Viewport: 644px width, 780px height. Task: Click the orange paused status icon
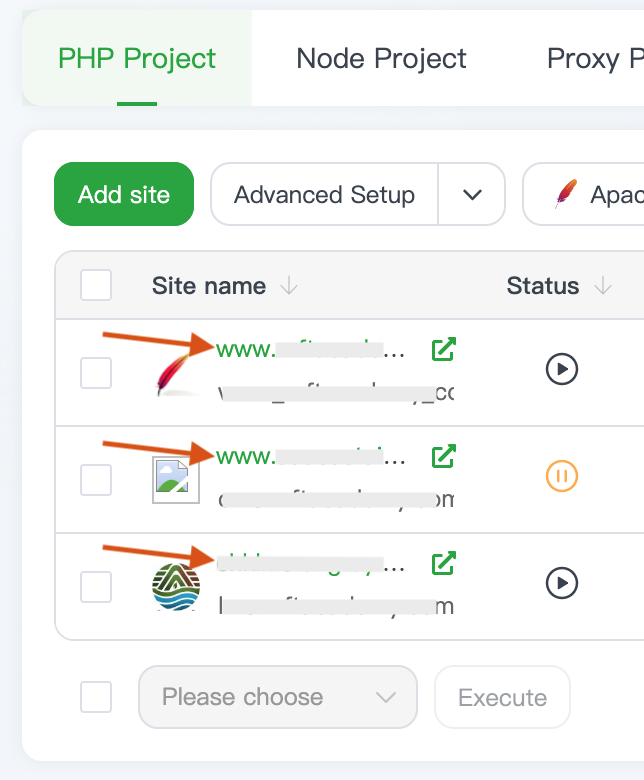(x=562, y=476)
